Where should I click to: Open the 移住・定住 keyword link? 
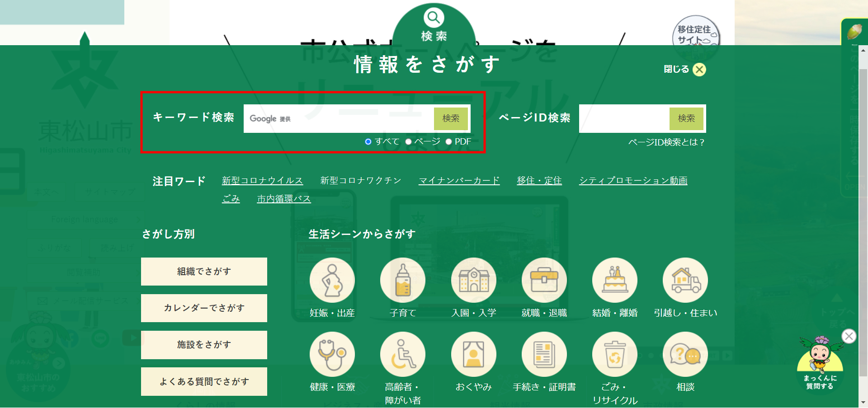539,181
